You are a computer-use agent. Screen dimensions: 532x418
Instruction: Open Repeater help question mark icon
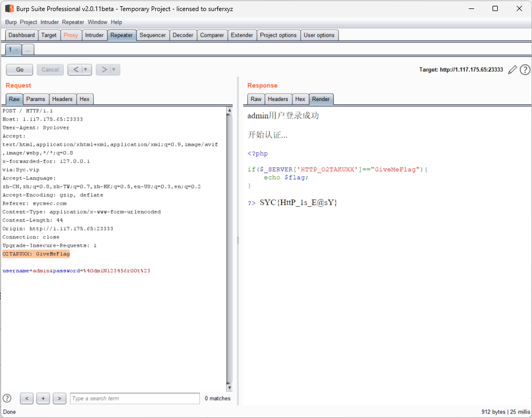[525, 70]
